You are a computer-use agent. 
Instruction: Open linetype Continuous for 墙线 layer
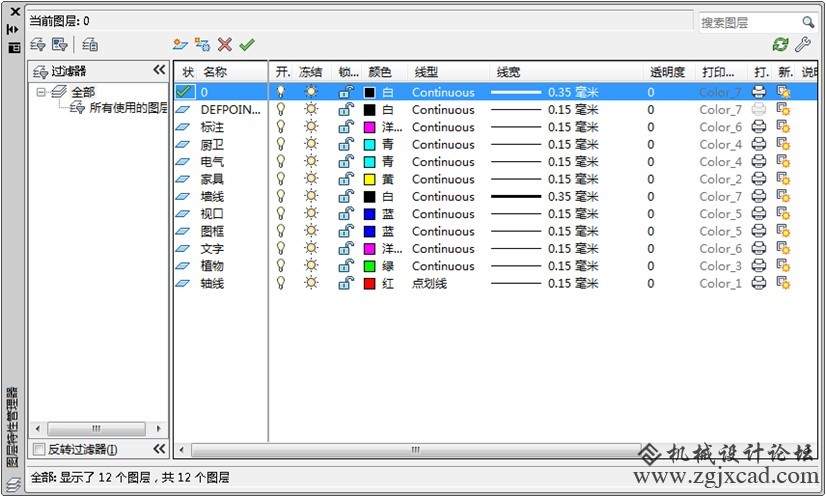click(x=443, y=197)
